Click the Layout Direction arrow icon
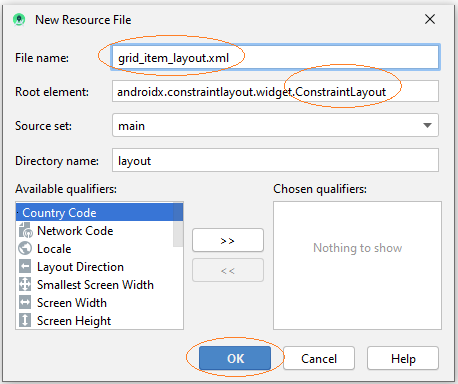 tap(25, 267)
